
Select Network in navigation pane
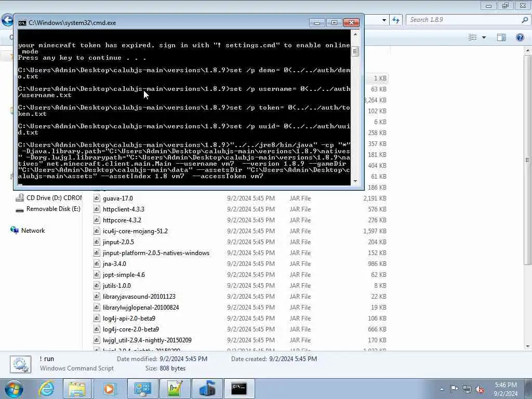(28, 231)
